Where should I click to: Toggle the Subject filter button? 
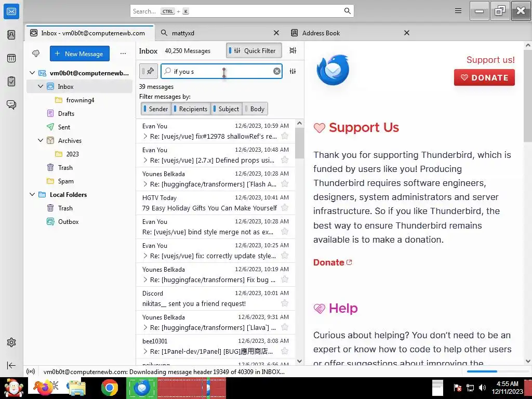(x=227, y=109)
